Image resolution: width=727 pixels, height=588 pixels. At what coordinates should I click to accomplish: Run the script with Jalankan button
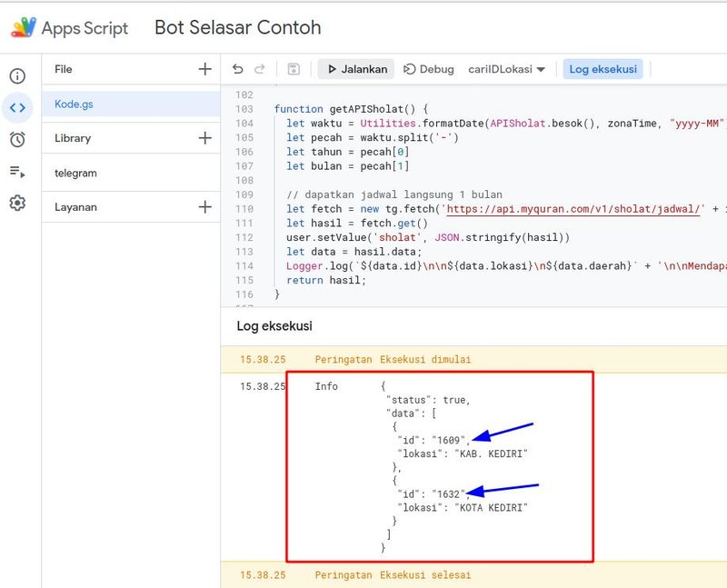[x=356, y=69]
